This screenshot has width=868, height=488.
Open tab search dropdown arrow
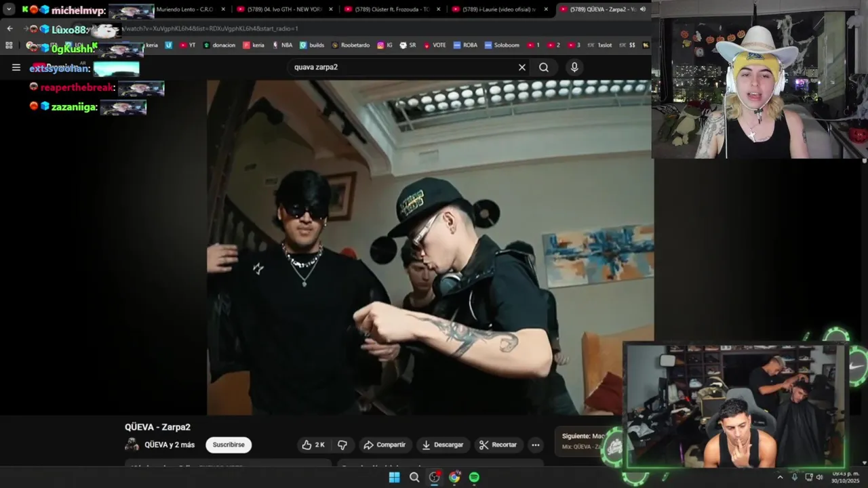coord(9,9)
